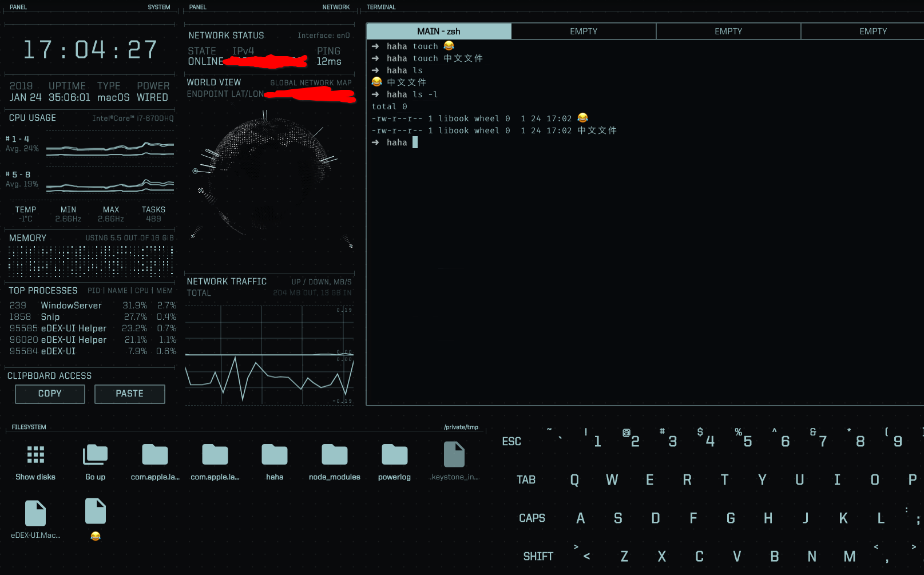Open the second com.apple.la... folder
924x575 pixels.
215,455
